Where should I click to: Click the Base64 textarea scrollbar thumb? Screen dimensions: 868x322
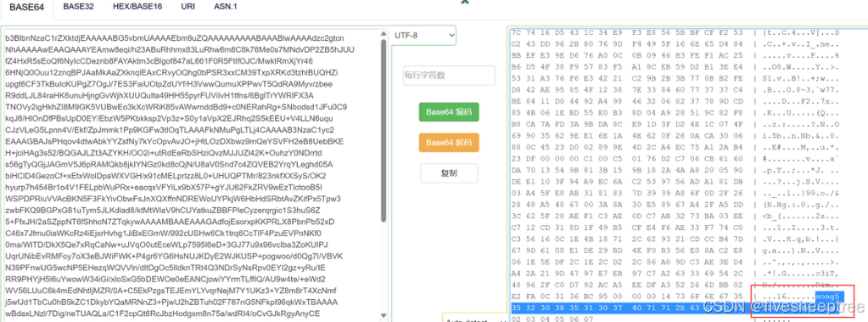[383, 130]
